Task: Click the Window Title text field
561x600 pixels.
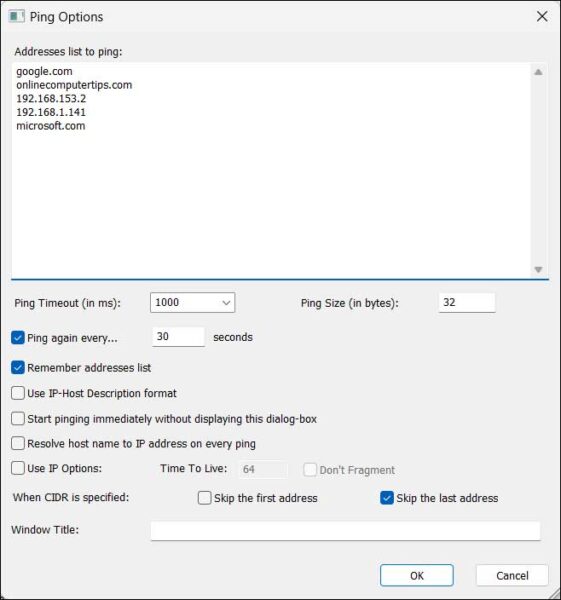Action: click(x=345, y=531)
